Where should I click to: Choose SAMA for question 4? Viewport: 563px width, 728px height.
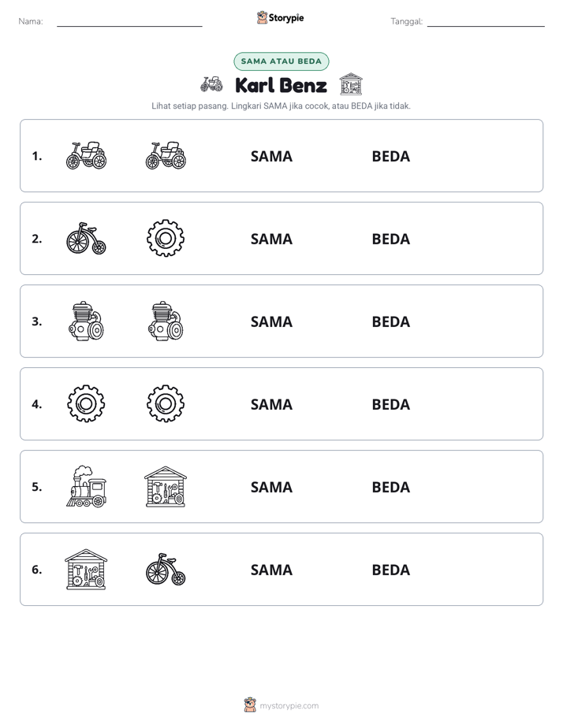[271, 404]
